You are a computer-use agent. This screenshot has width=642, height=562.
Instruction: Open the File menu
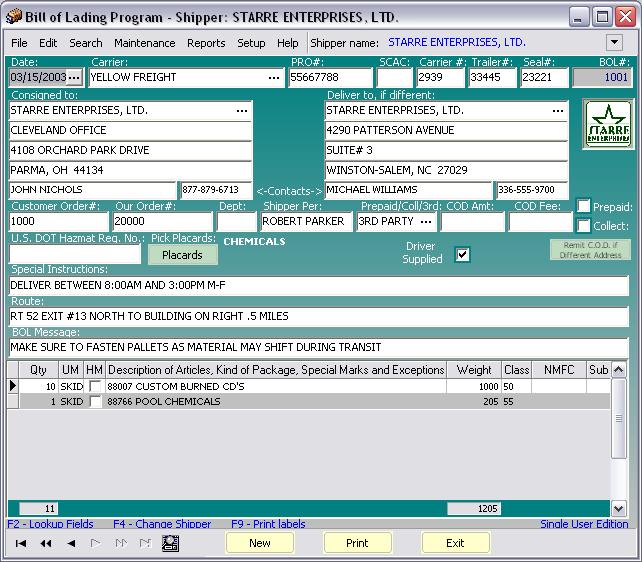click(19, 43)
